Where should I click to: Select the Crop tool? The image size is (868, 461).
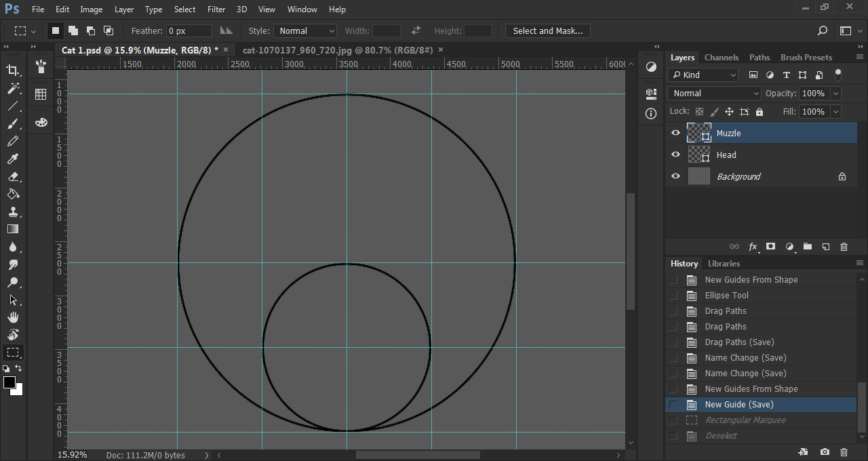pyautogui.click(x=13, y=71)
